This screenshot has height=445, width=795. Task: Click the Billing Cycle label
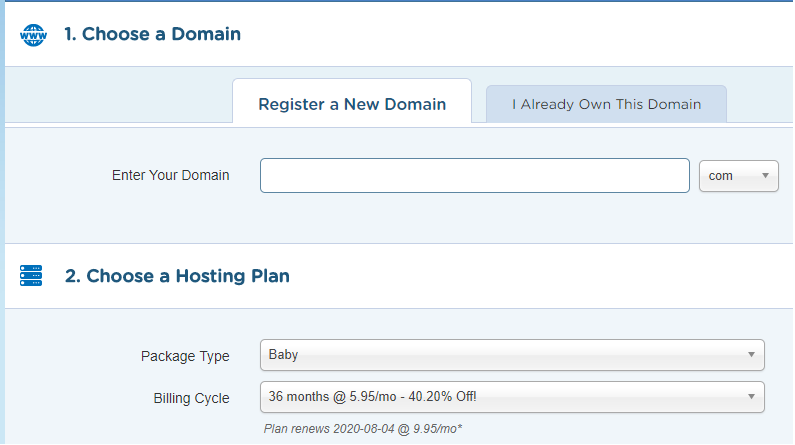click(x=191, y=398)
